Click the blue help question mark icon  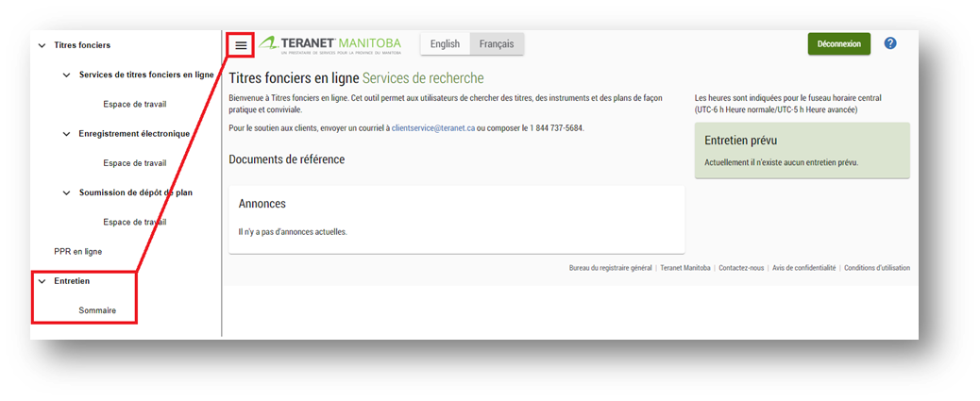click(x=889, y=43)
